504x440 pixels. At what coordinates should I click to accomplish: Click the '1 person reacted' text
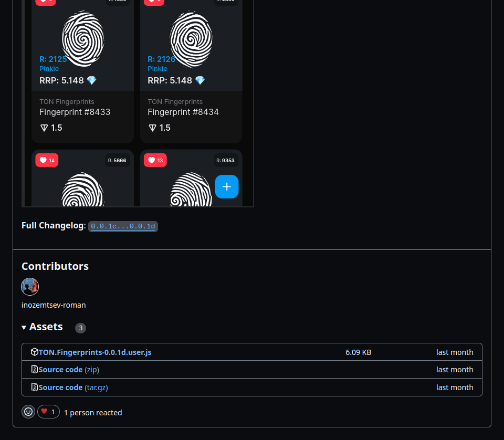tap(93, 413)
